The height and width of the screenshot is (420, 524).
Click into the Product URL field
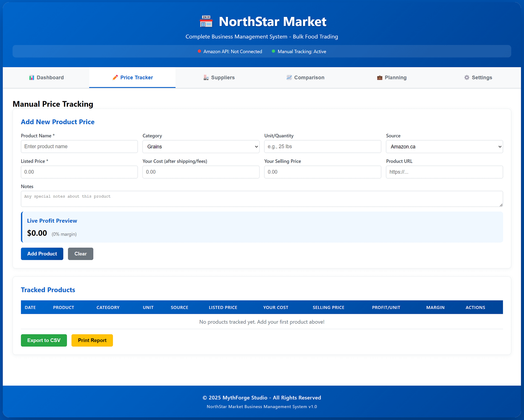click(444, 172)
